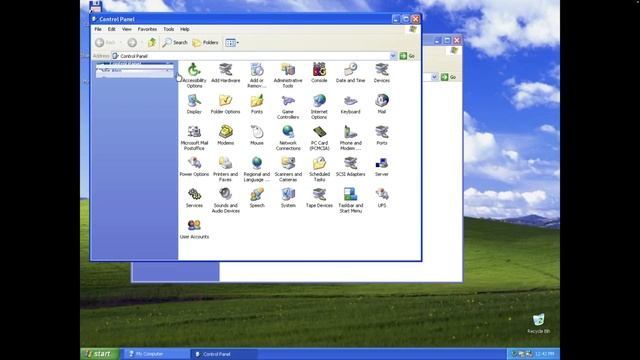Open Internet Options icon
Image resolution: width=640 pixels, height=360 pixels.
pyautogui.click(x=319, y=107)
